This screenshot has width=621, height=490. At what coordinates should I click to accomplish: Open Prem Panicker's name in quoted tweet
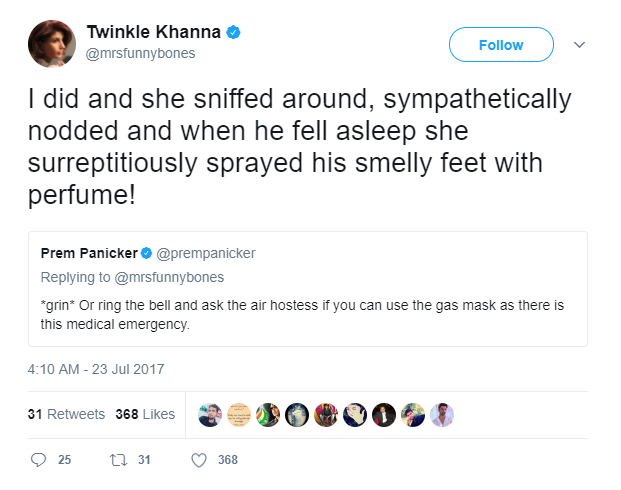[88, 254]
